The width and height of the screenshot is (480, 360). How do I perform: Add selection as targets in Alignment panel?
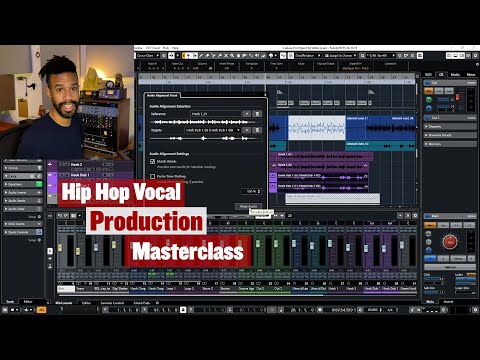(247, 130)
